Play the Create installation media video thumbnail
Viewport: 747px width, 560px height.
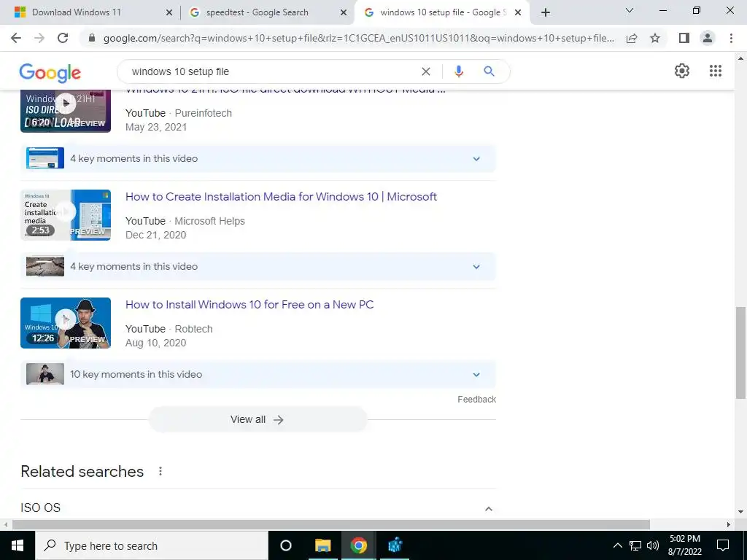click(x=66, y=215)
